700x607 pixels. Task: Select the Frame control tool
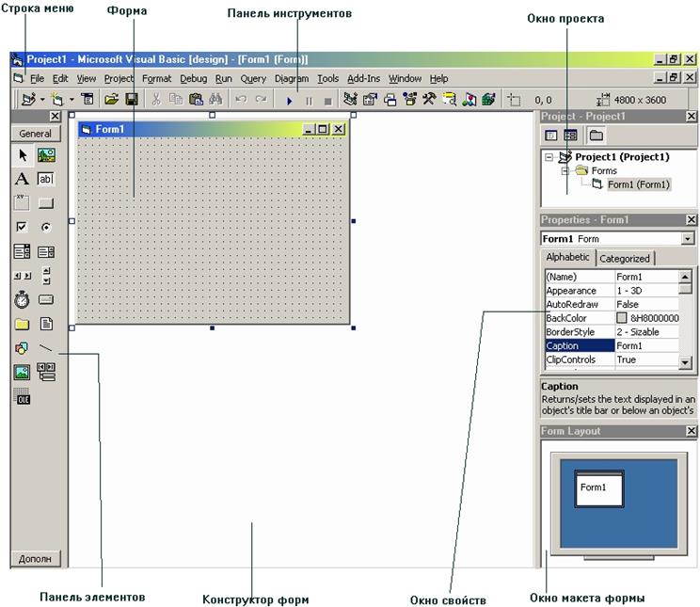point(22,202)
